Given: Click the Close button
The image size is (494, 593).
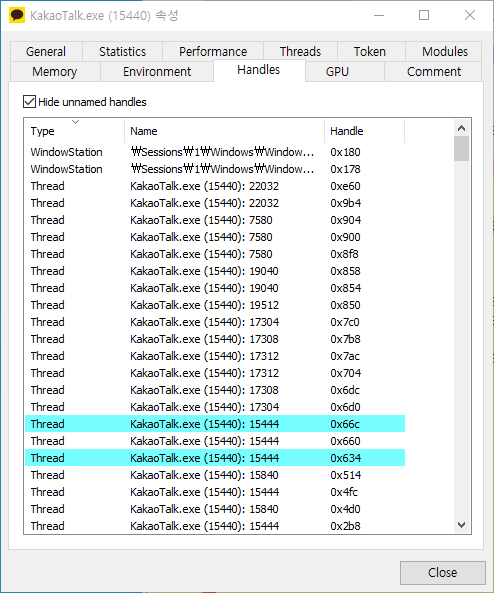Looking at the screenshot, I should [443, 573].
